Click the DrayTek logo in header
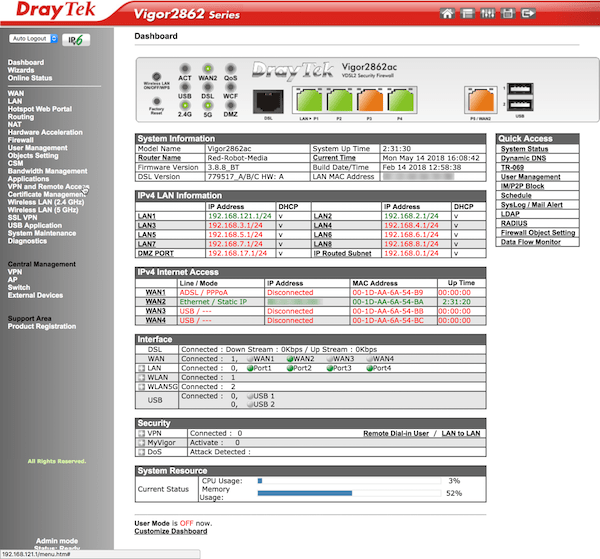Image resolution: width=600 pixels, height=559 pixels. point(55,10)
